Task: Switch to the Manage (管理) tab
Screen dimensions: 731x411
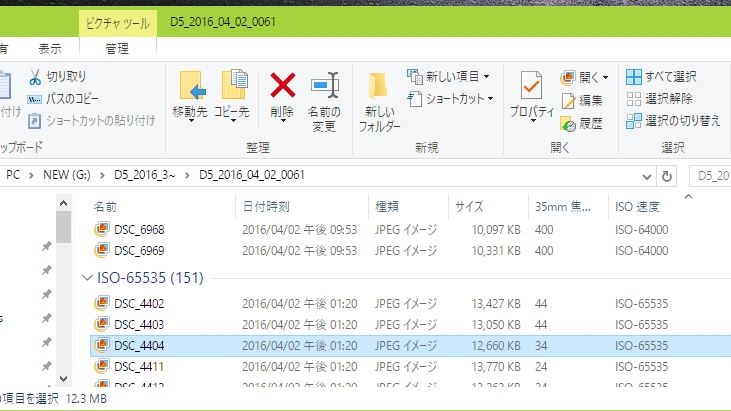Action: pyautogui.click(x=117, y=49)
